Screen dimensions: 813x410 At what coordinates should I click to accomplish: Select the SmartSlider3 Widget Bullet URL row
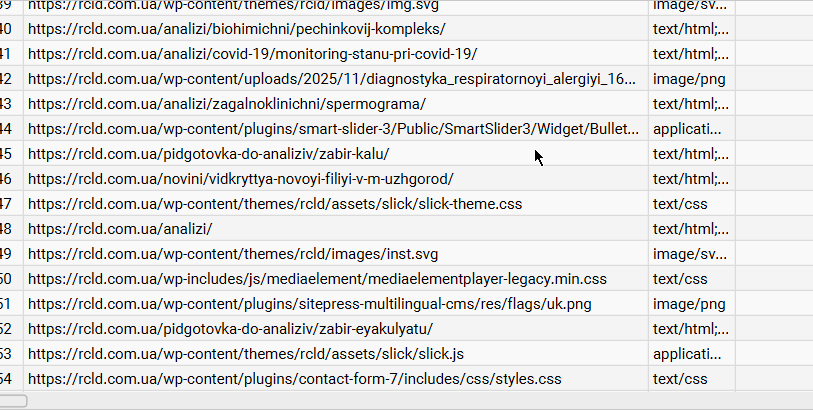click(x=331, y=129)
